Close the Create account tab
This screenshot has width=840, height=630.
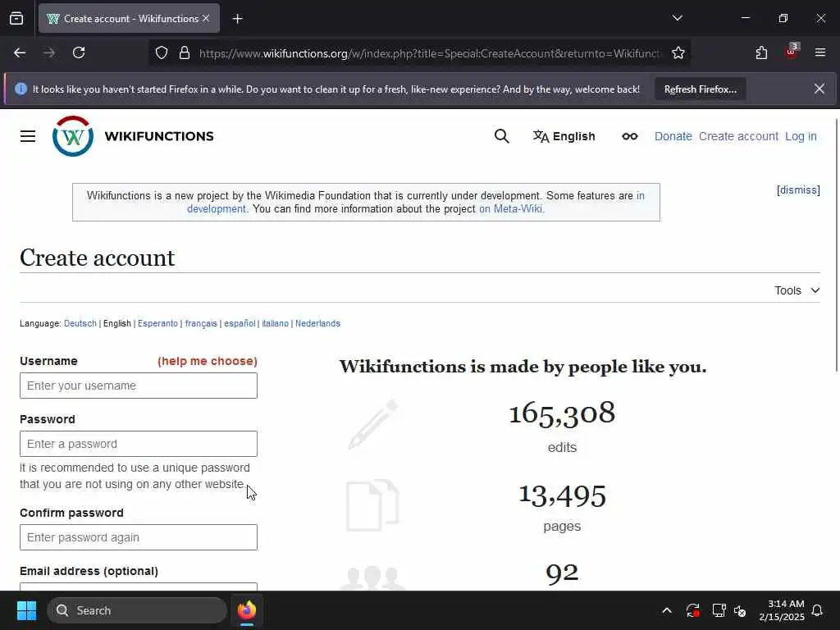pos(206,18)
